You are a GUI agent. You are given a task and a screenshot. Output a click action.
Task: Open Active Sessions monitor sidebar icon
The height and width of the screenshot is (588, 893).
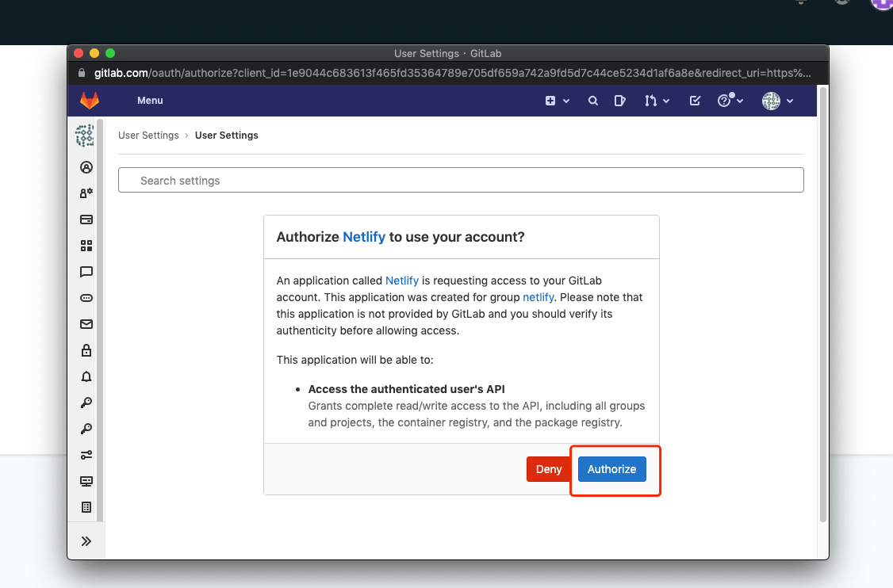click(x=86, y=482)
